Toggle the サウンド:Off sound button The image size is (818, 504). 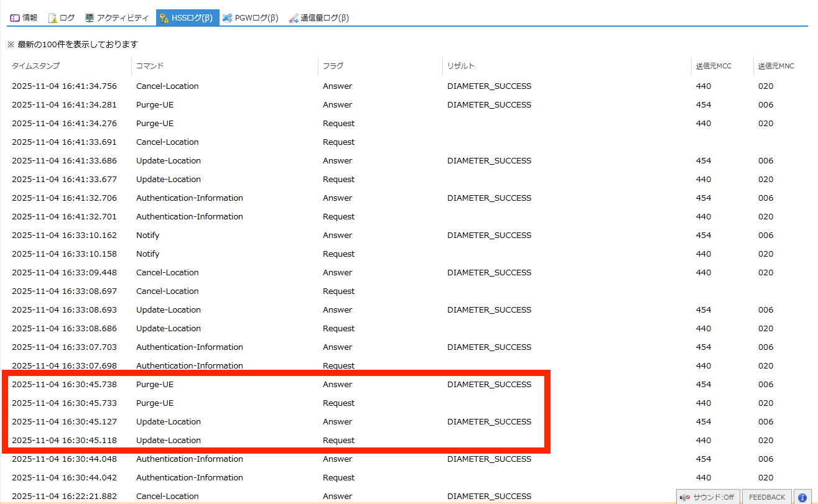(x=708, y=497)
